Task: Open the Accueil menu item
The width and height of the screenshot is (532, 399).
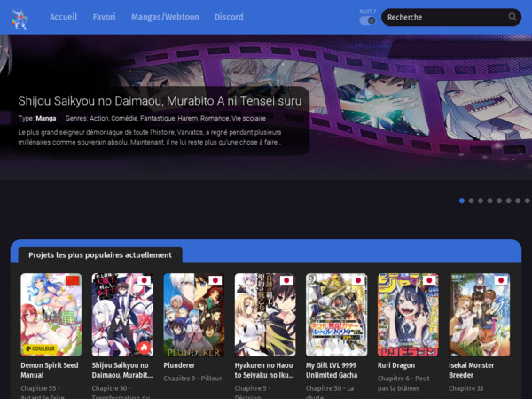Action: click(64, 17)
